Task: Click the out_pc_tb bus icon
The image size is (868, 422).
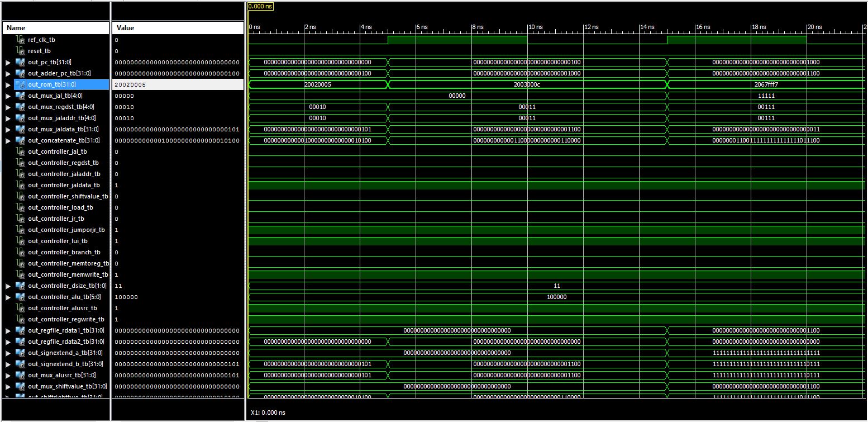Action: pos(20,62)
